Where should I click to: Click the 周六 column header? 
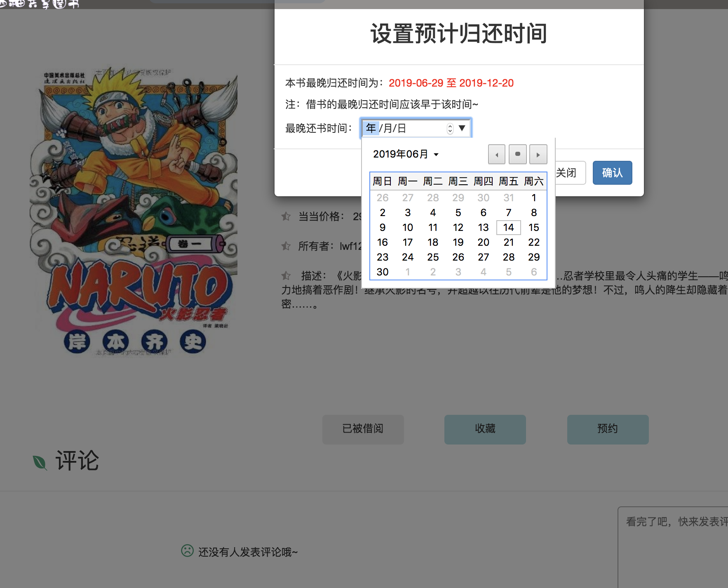[534, 181]
